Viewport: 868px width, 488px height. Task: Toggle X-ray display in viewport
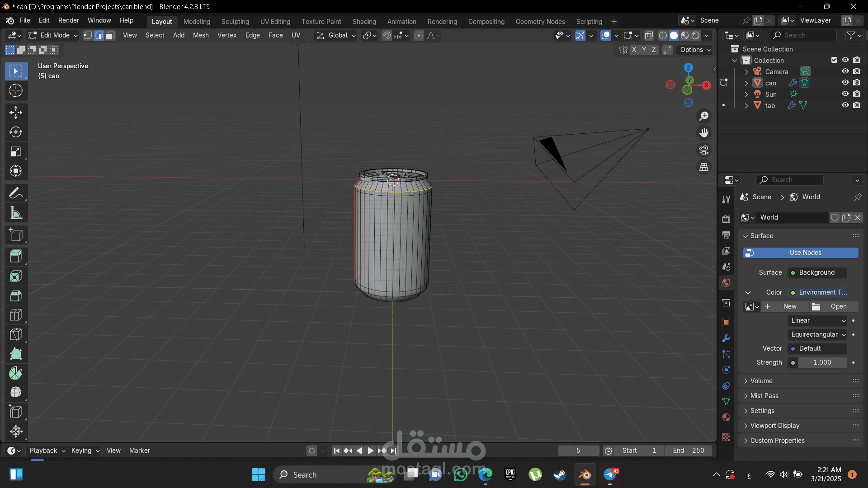click(x=649, y=35)
